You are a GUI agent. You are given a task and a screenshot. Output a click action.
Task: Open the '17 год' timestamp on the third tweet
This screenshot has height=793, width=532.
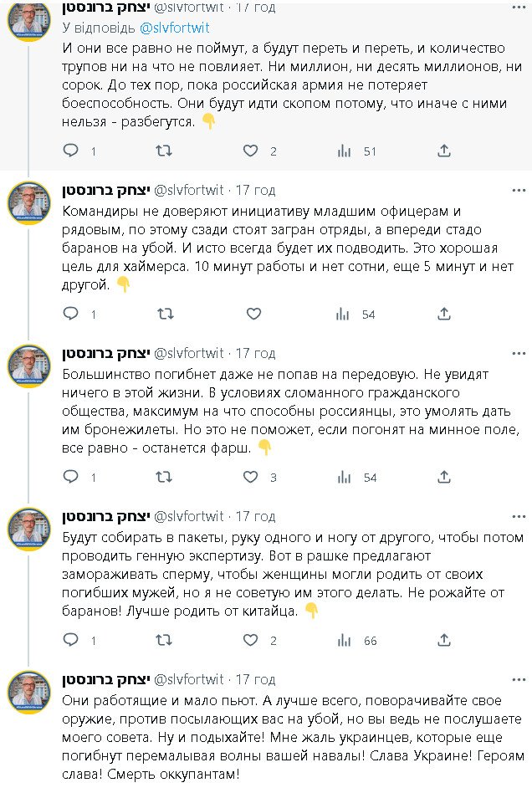click(255, 353)
